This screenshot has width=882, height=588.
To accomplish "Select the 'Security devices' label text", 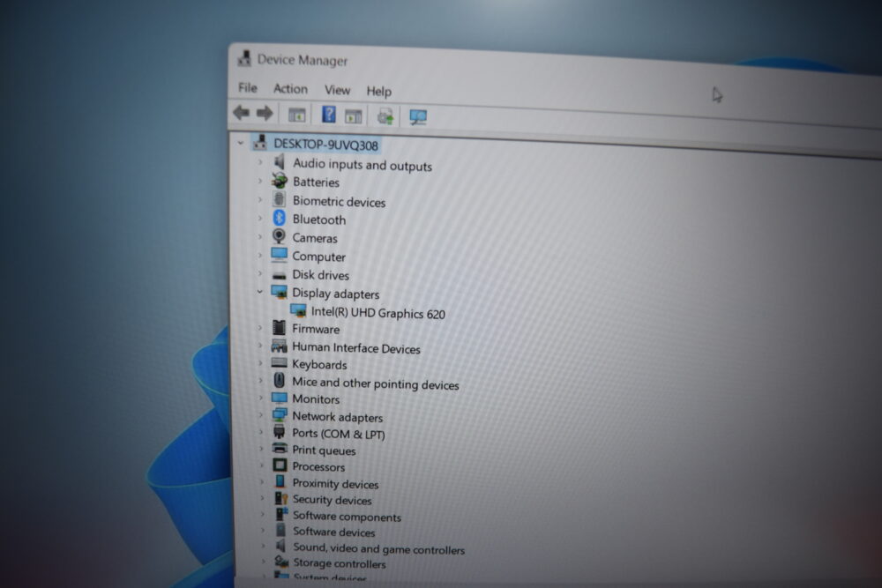I will click(x=332, y=500).
